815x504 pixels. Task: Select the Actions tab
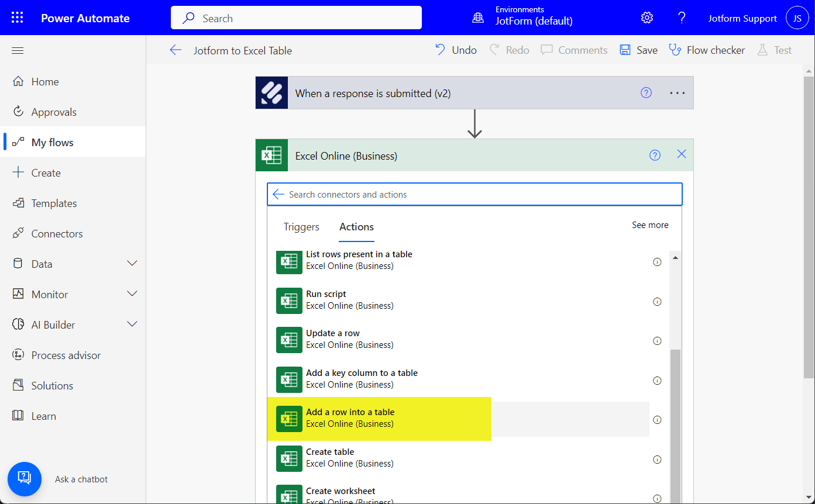point(356,227)
